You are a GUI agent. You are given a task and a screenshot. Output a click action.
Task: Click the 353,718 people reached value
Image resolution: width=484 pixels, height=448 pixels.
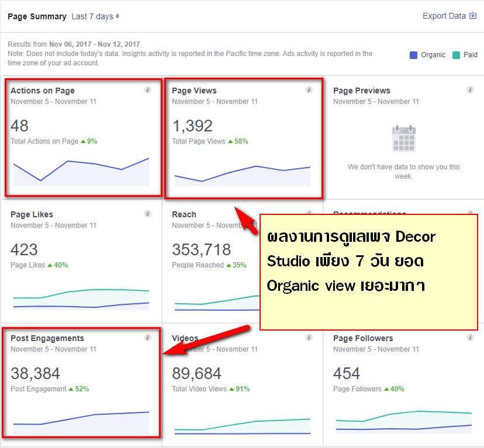(201, 249)
